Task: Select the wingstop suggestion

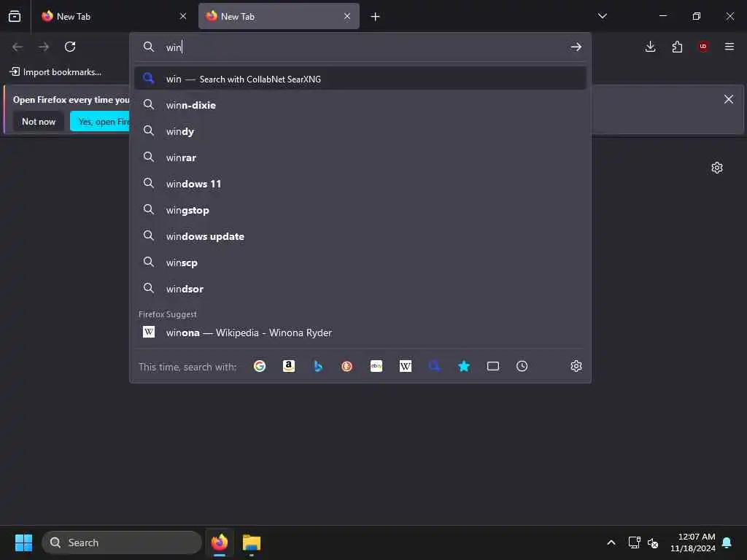Action: coord(360,210)
